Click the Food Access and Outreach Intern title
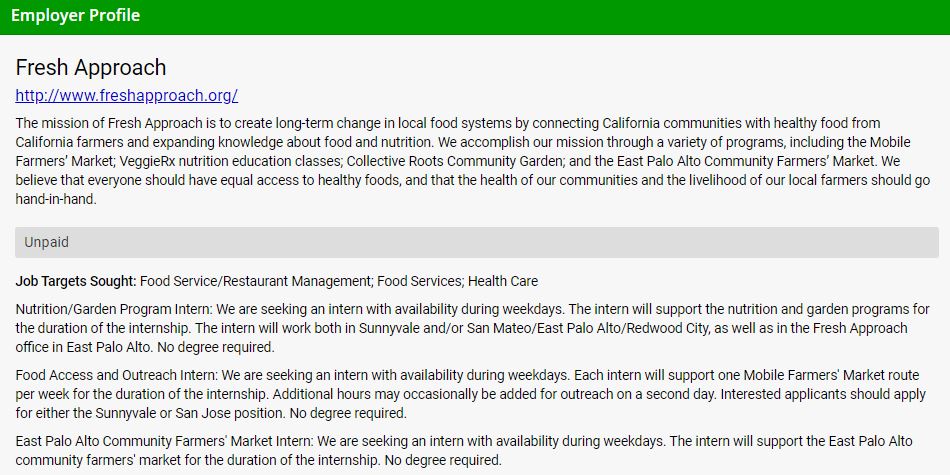This screenshot has height=475, width=950. point(114,376)
